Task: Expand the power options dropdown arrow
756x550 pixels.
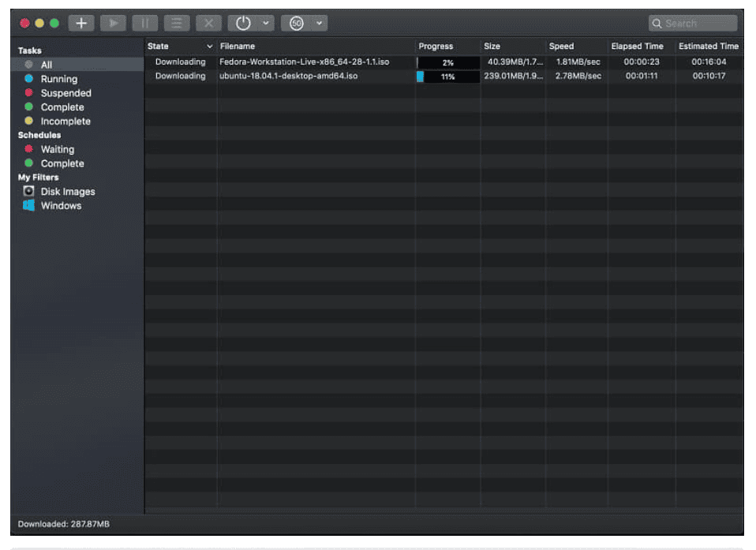Action: tap(266, 23)
